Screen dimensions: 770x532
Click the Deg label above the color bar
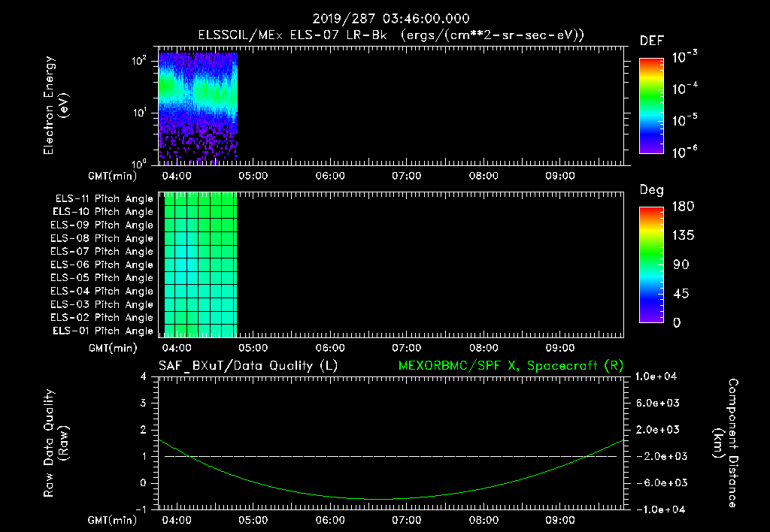click(652, 190)
